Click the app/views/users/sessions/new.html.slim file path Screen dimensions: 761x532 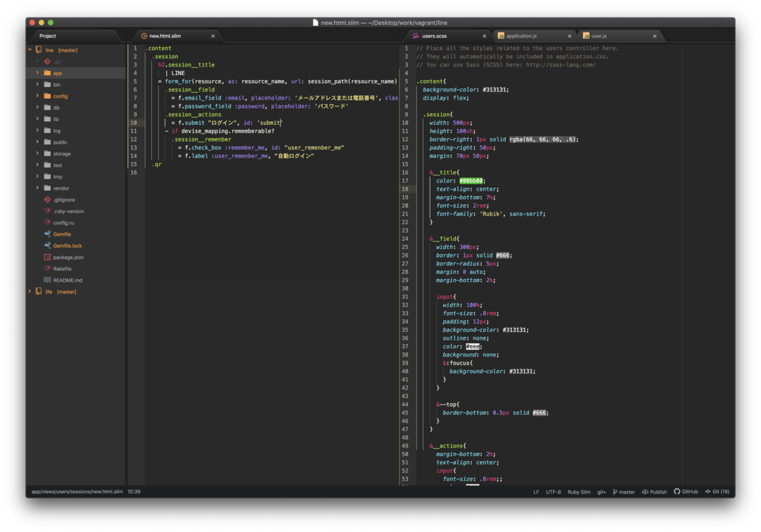click(x=77, y=492)
